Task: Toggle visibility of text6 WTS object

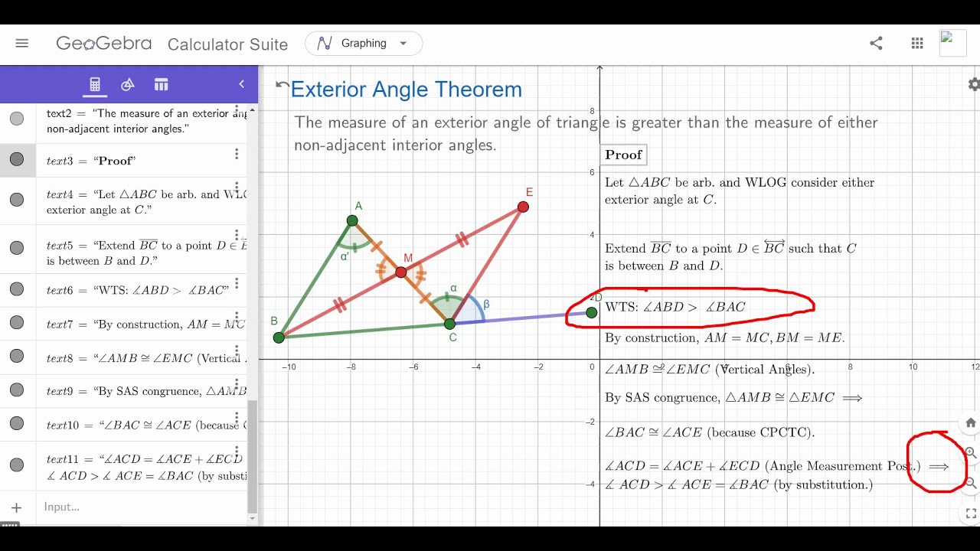Action: (x=17, y=289)
